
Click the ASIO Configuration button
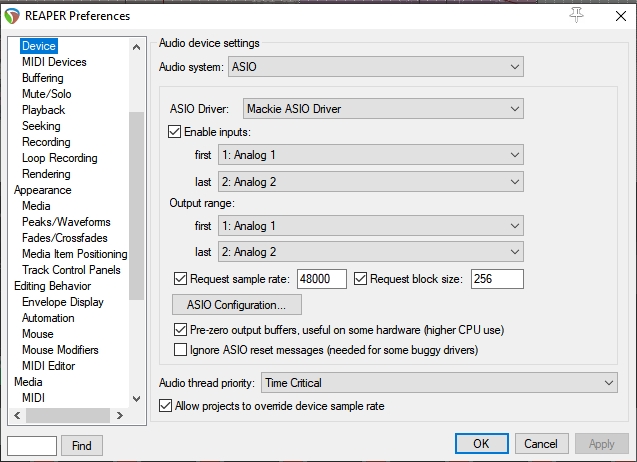point(237,304)
